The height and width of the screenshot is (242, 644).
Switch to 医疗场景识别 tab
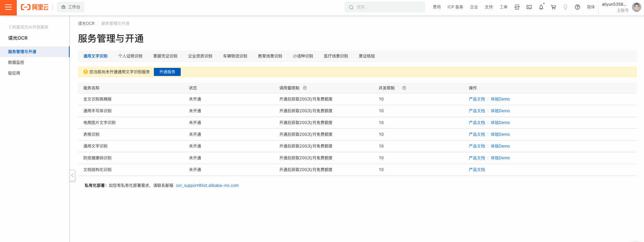336,56
